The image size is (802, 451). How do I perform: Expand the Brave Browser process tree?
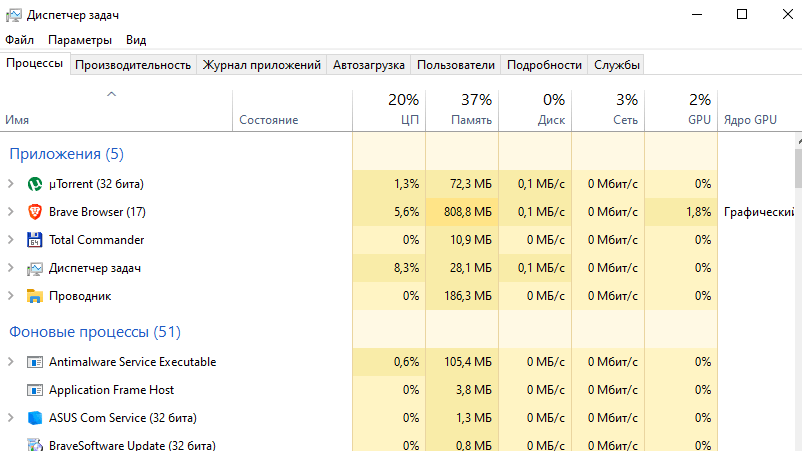point(11,212)
